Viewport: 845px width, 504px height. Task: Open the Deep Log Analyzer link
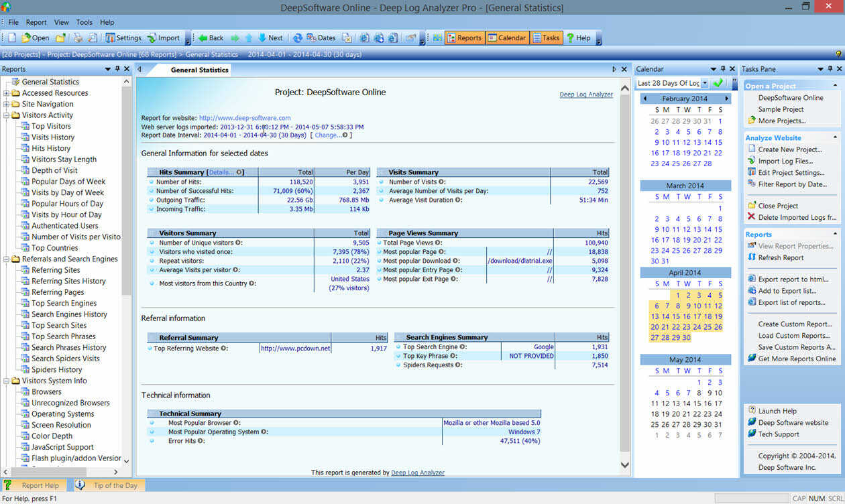click(x=586, y=94)
